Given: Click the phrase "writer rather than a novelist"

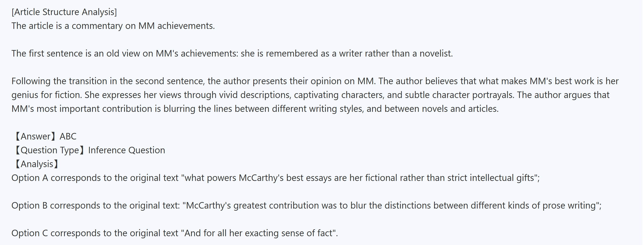Looking at the screenshot, I should tap(396, 53).
